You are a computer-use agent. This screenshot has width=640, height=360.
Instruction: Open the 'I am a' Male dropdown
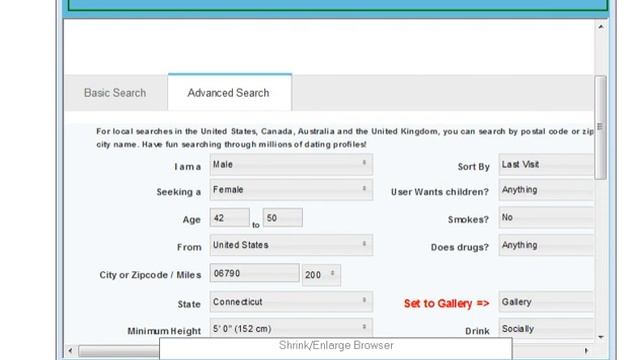click(291, 164)
